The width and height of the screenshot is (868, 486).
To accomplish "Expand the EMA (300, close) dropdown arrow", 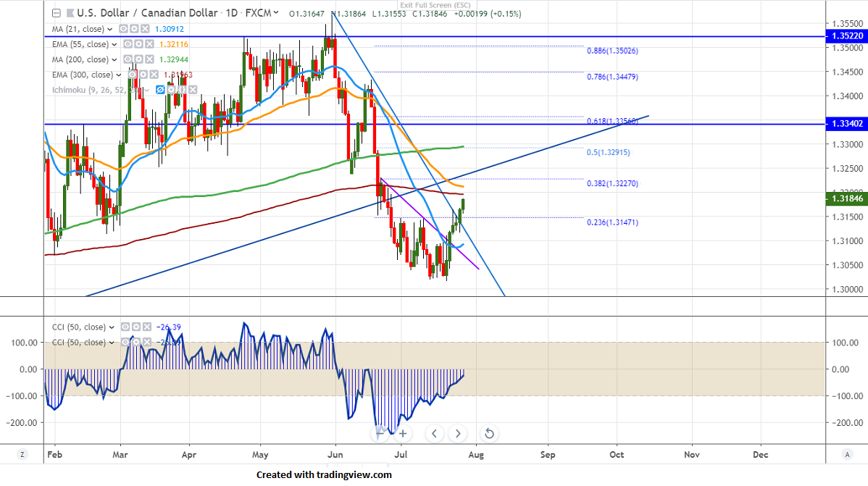I will coord(119,75).
